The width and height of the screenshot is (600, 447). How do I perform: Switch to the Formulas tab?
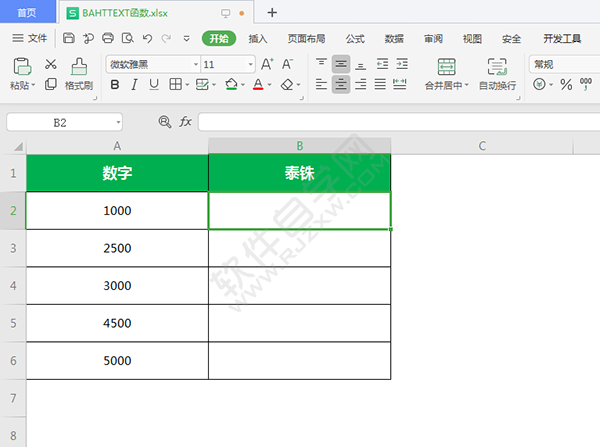[355, 39]
